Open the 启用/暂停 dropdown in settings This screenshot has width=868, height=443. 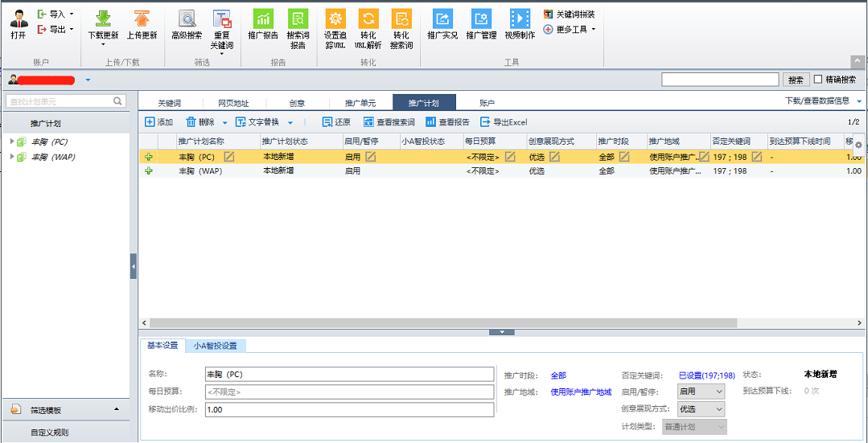(700, 392)
